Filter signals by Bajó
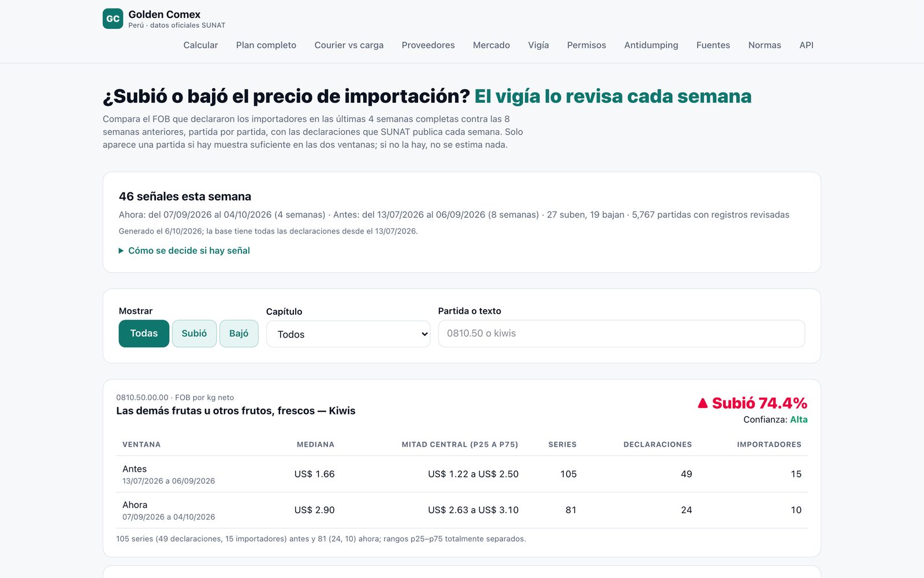The height and width of the screenshot is (578, 924). [x=239, y=334]
